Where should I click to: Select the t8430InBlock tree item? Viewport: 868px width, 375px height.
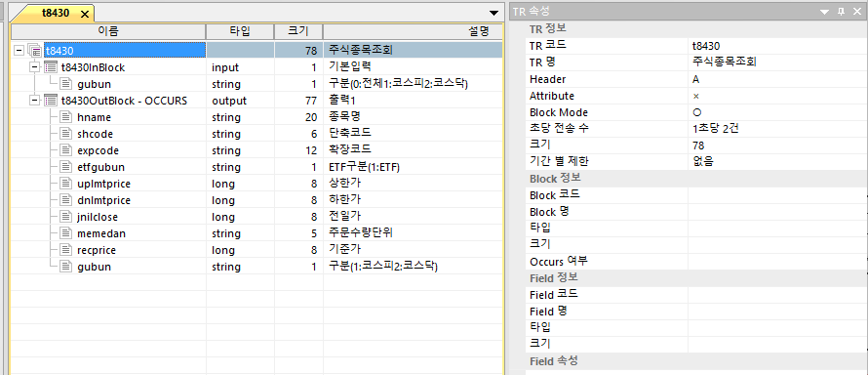(93, 67)
